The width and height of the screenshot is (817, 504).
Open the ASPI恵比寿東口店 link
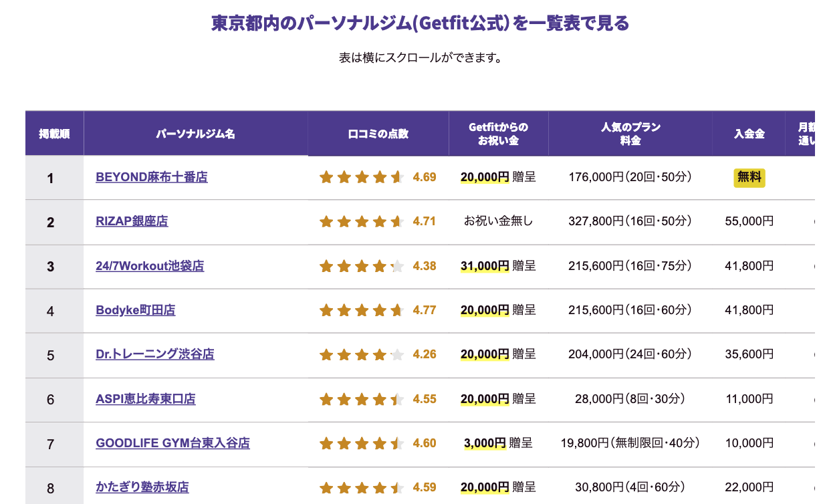coord(146,399)
